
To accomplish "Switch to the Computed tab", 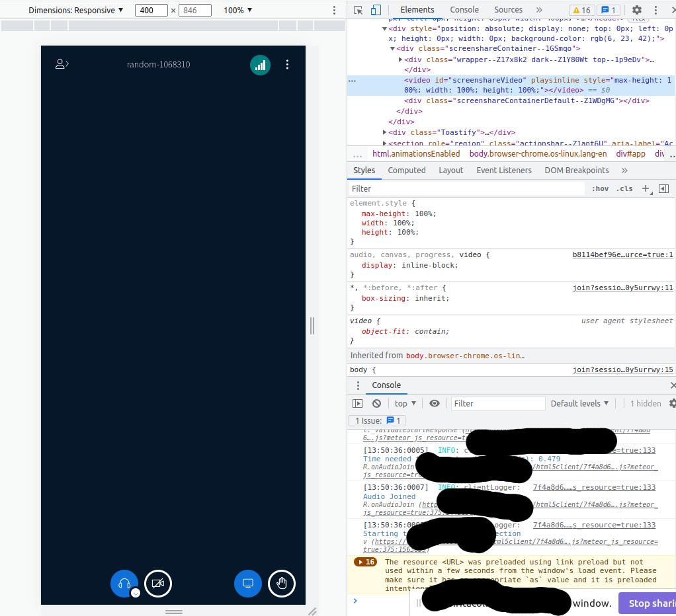I will point(407,170).
